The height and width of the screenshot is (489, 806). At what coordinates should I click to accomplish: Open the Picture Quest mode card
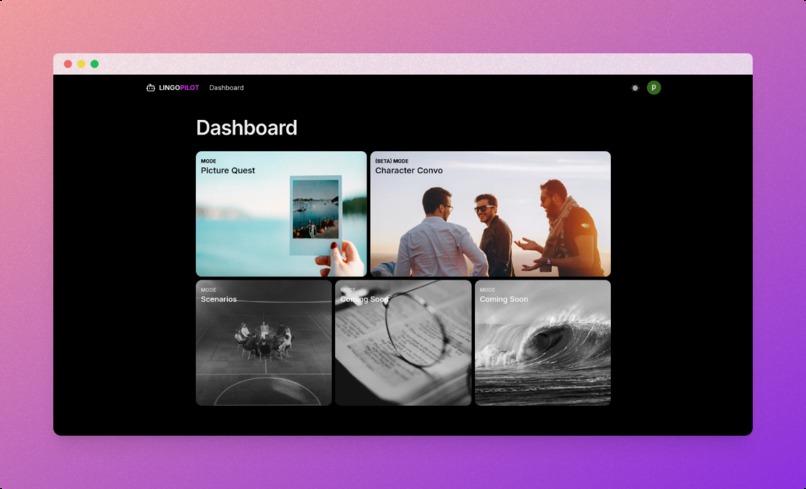click(281, 214)
